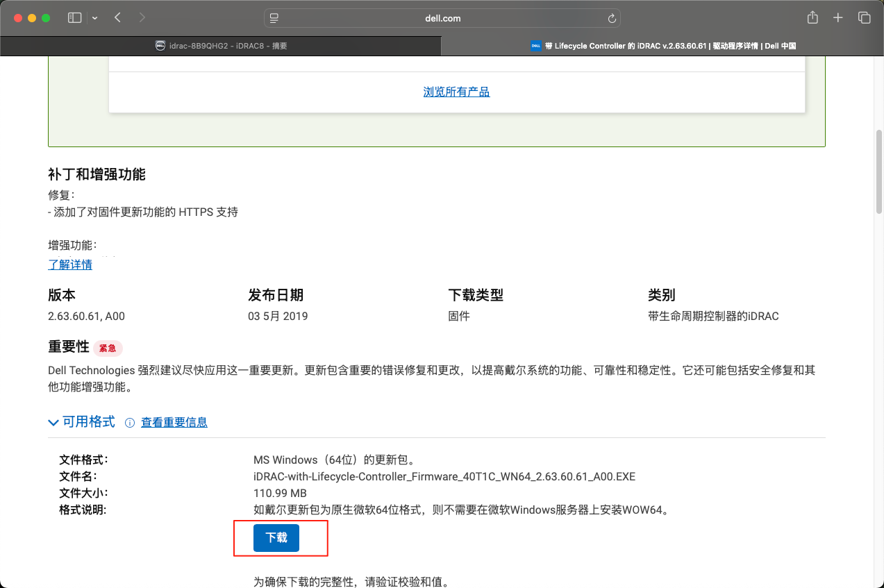
Task: Collapse the 可用格式 section chevron
Action: (x=53, y=422)
